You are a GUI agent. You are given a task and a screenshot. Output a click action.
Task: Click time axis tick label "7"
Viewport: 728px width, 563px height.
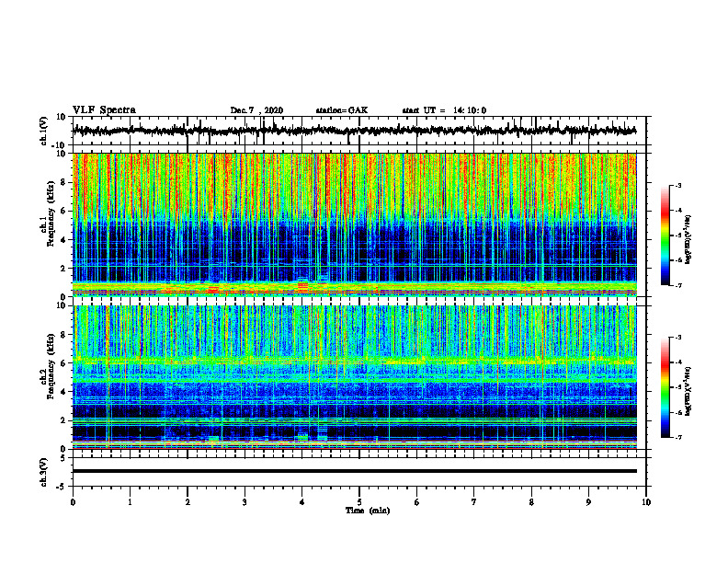coord(474,502)
